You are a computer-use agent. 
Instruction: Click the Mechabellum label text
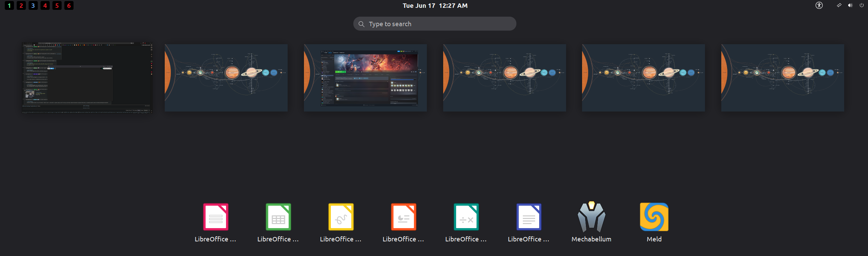tap(591, 239)
